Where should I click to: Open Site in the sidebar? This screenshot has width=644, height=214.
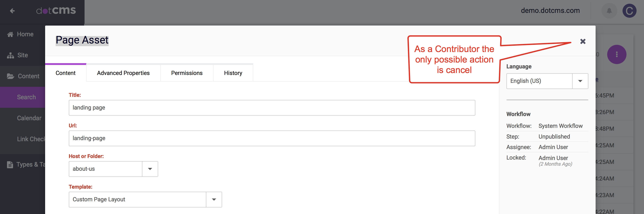(23, 55)
